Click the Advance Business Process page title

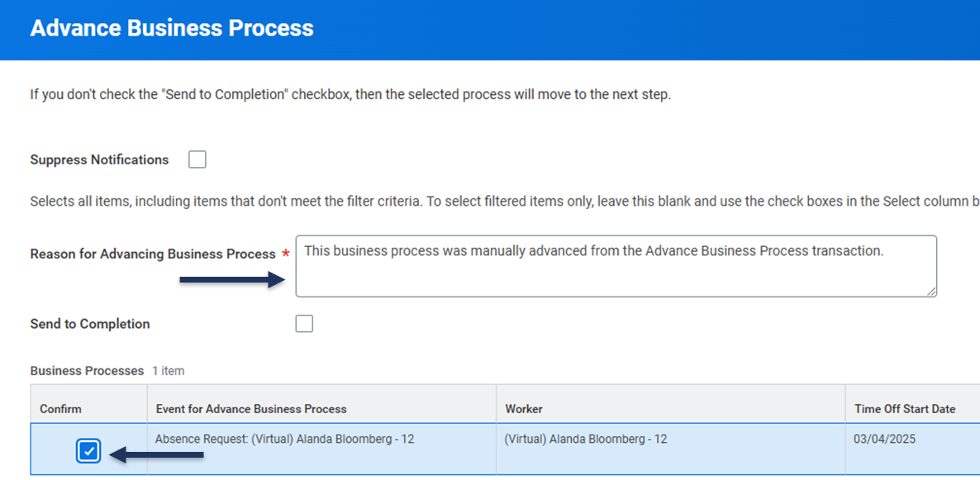(x=172, y=28)
